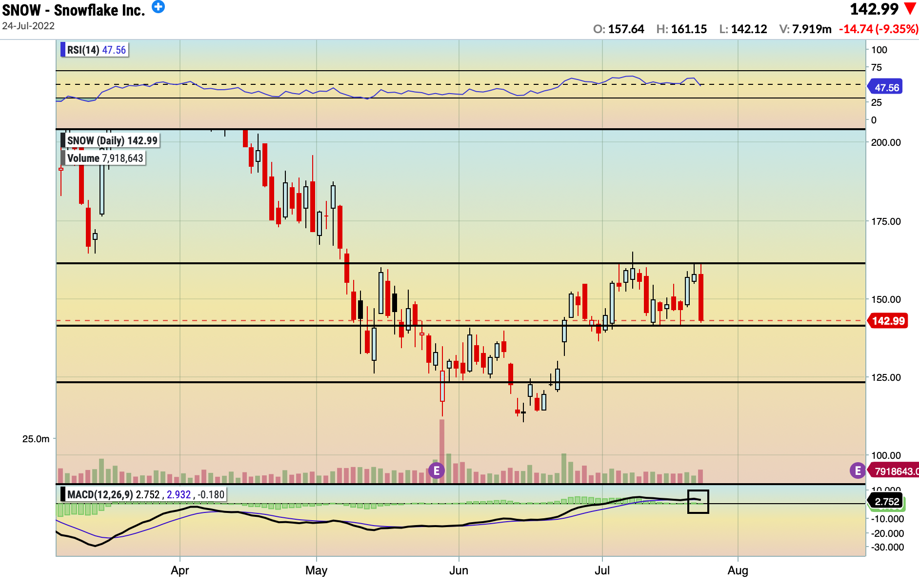Click the 100.00 price axis label
The image size is (919, 588).
point(886,455)
